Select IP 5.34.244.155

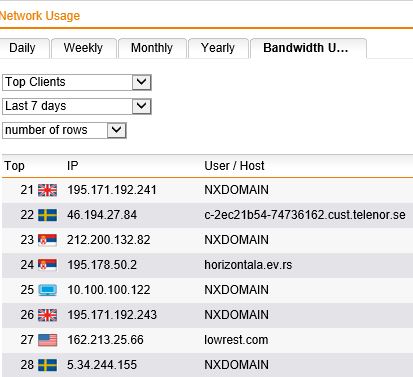point(102,365)
